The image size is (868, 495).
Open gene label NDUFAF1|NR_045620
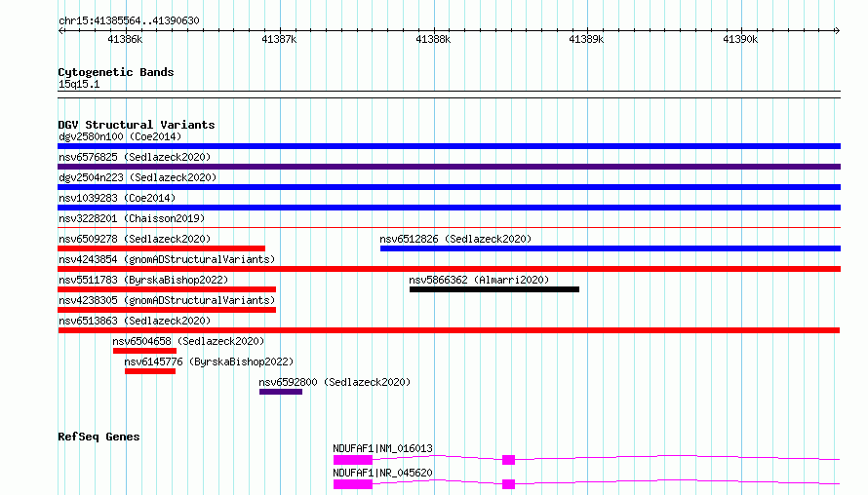pyautogui.click(x=382, y=473)
